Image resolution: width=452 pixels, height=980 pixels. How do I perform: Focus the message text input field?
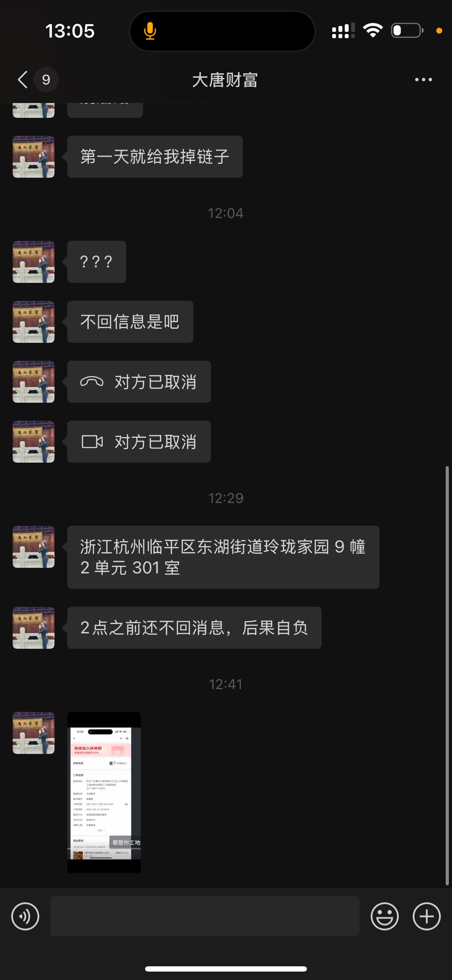pos(205,916)
